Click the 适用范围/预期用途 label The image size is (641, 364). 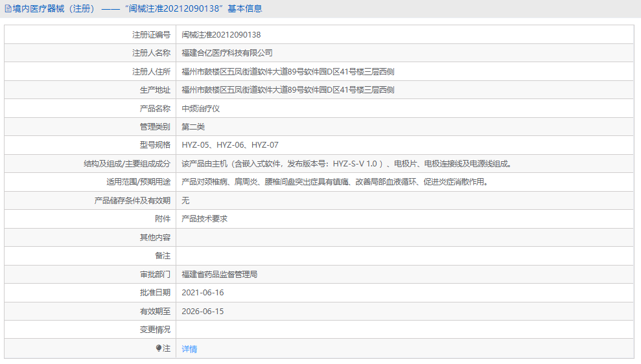(138, 182)
